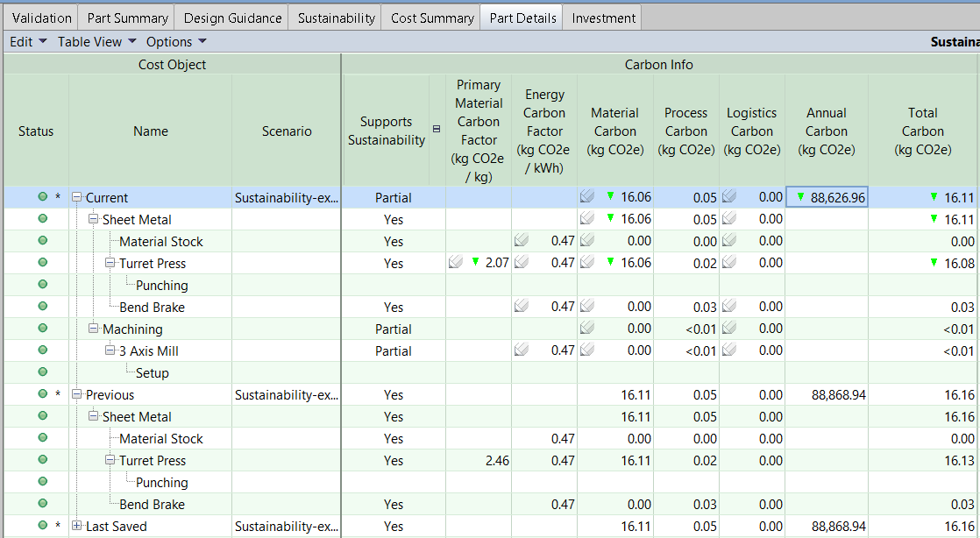Select the Part Details tab
This screenshot has height=538, width=980.
(523, 18)
